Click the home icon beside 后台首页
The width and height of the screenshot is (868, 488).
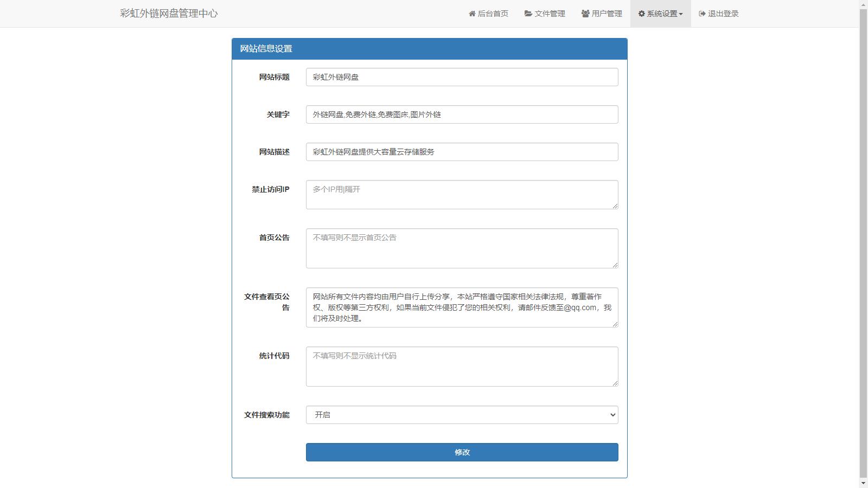click(472, 14)
